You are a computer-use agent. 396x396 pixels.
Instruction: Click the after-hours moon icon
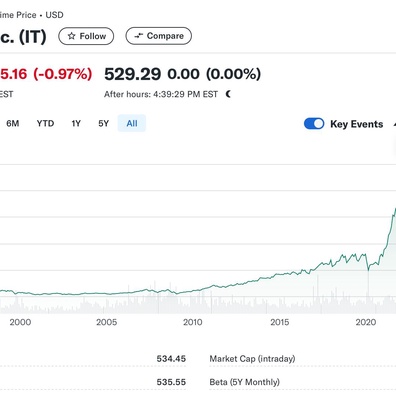pos(228,94)
